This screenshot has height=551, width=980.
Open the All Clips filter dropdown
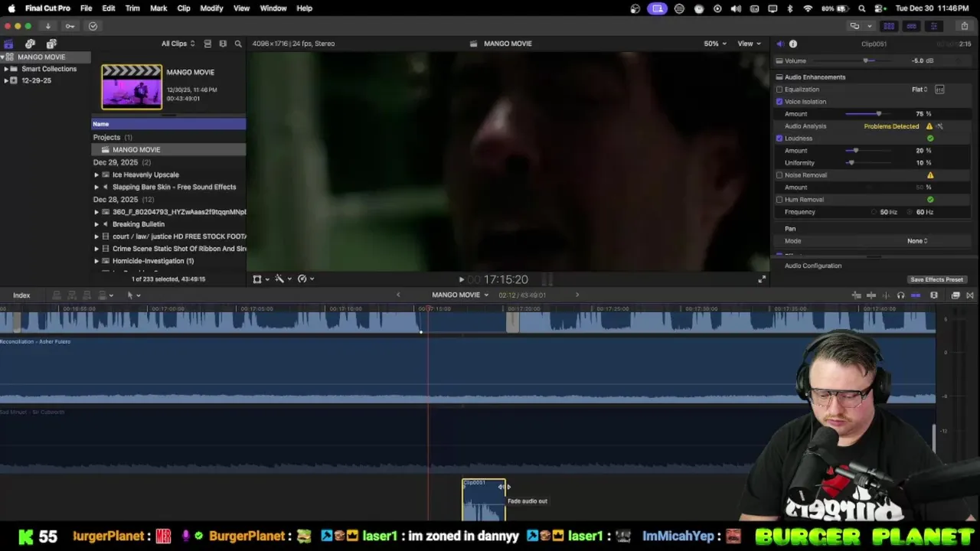pos(178,44)
